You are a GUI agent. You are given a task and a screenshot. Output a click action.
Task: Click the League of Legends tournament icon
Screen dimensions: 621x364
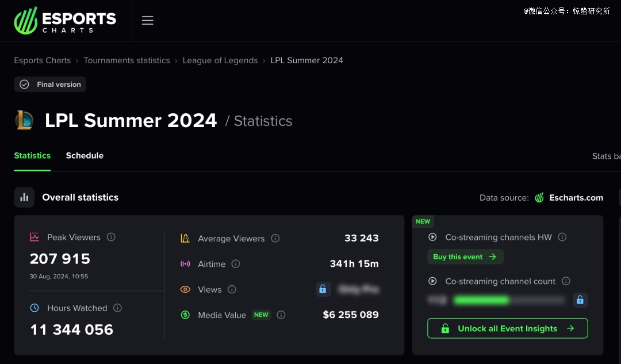click(x=24, y=121)
